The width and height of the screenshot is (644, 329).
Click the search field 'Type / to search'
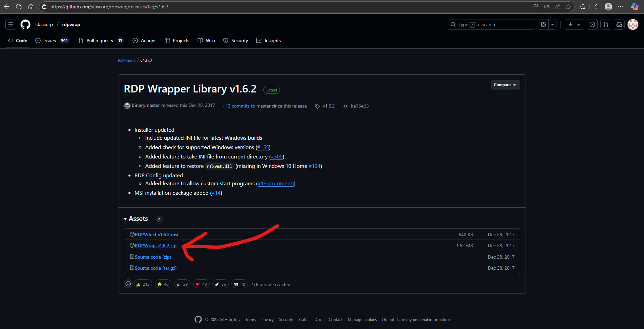click(x=491, y=24)
